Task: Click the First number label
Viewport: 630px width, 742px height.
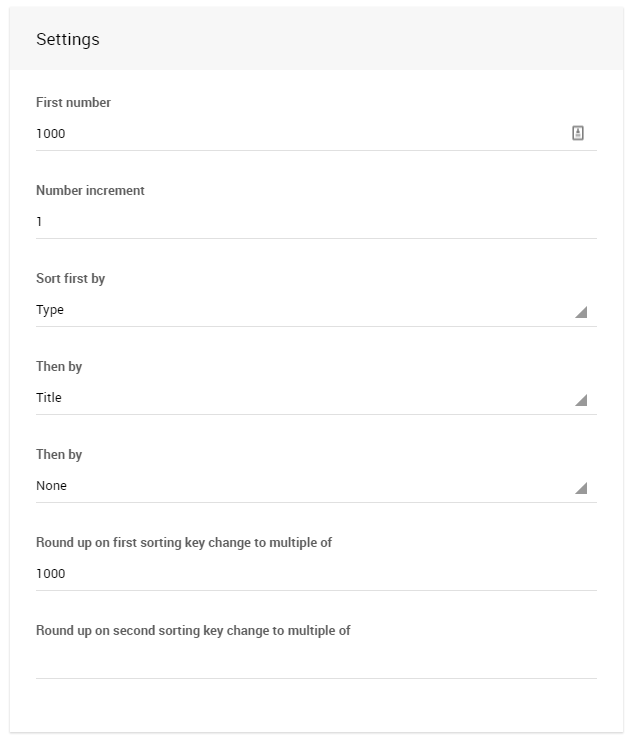Action: point(73,103)
